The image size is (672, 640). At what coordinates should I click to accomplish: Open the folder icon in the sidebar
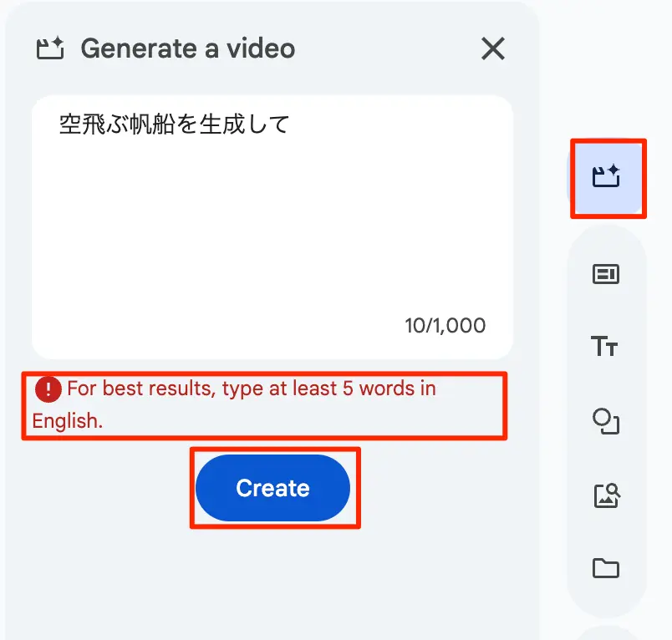pyautogui.click(x=606, y=568)
